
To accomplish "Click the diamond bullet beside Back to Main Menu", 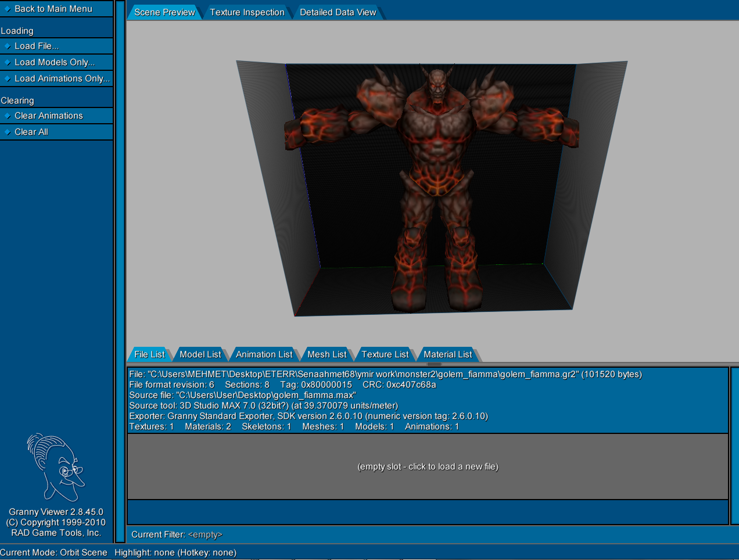I will click(x=8, y=9).
